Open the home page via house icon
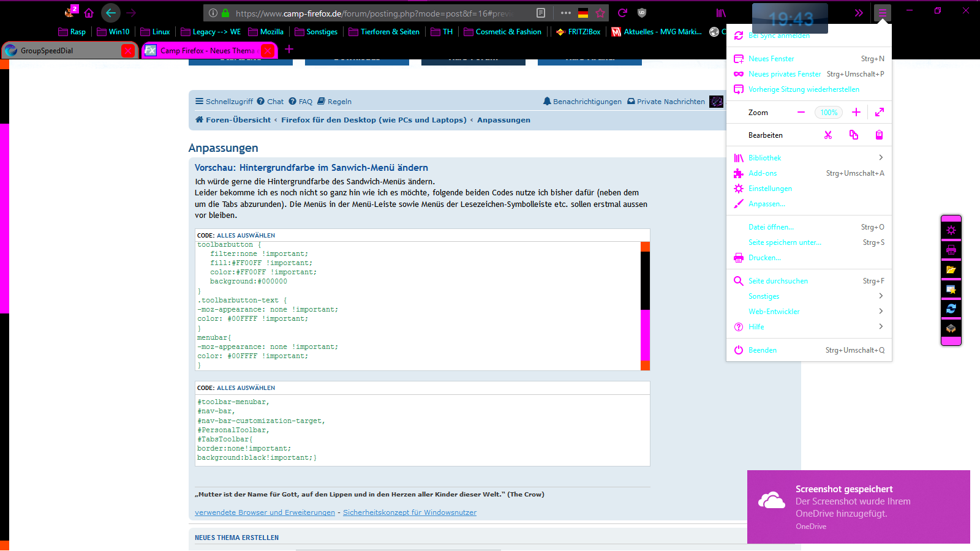The height and width of the screenshot is (551, 980). pos(89,13)
